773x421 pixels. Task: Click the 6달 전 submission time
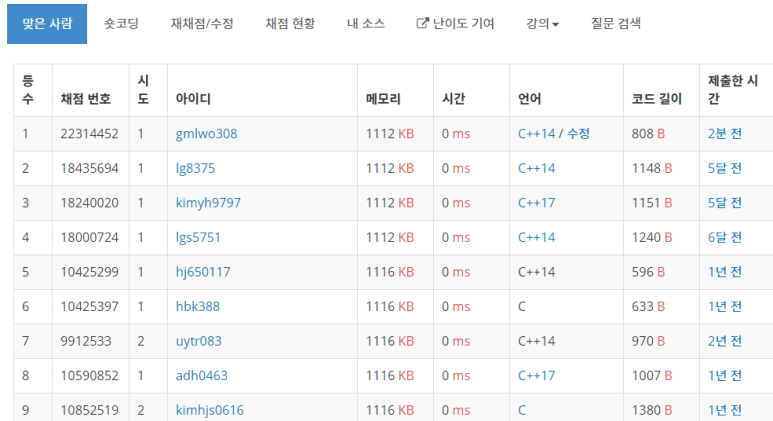point(725,237)
